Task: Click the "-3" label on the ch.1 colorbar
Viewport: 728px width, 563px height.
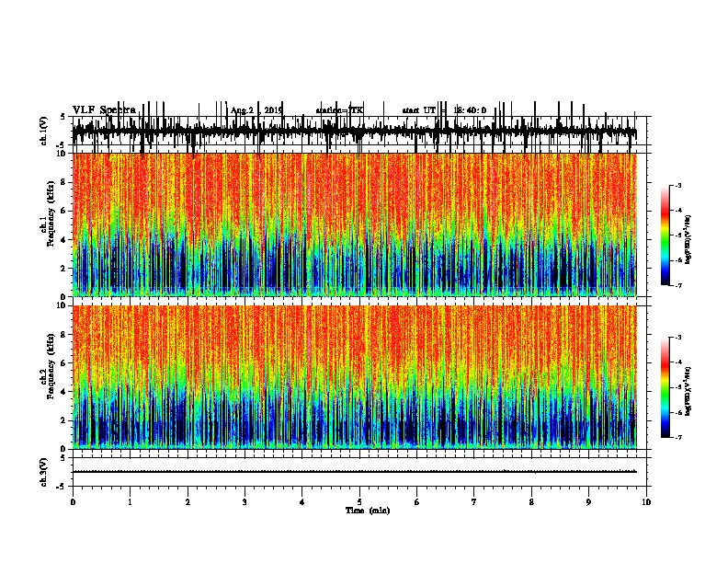Action: click(678, 185)
